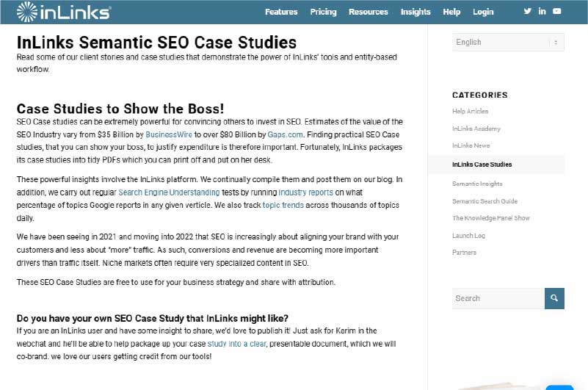Screen dimensions: 588x390
Task: Open the InLinks Academy category
Action: (x=476, y=129)
